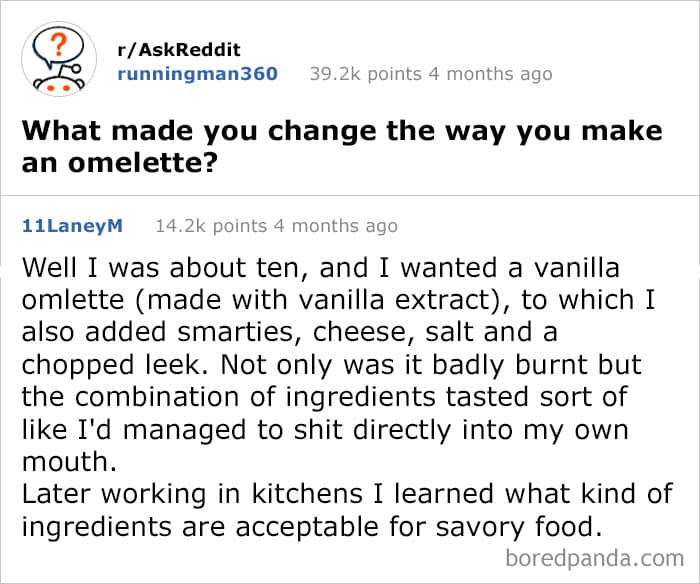
Task: Click the post's 39.2k points score
Action: click(364, 74)
